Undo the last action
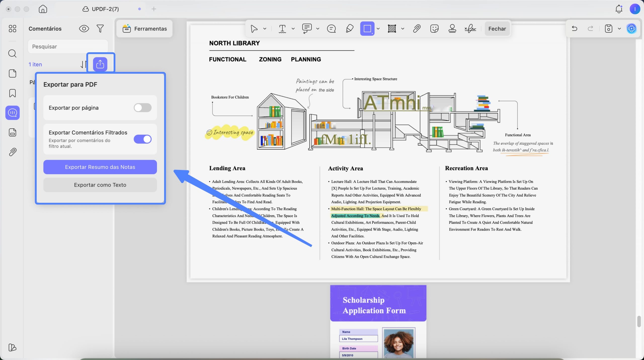The height and width of the screenshot is (360, 644). [x=574, y=29]
